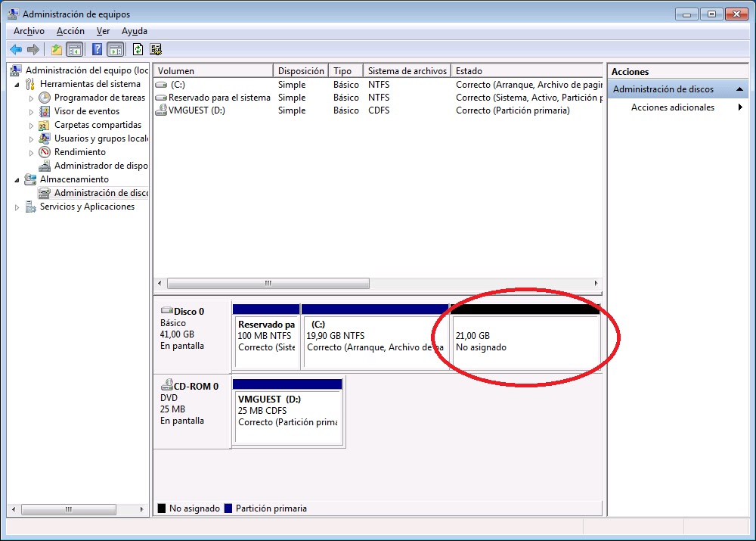
Task: Expand the Usuarios y grupos locales node
Action: click(x=31, y=139)
